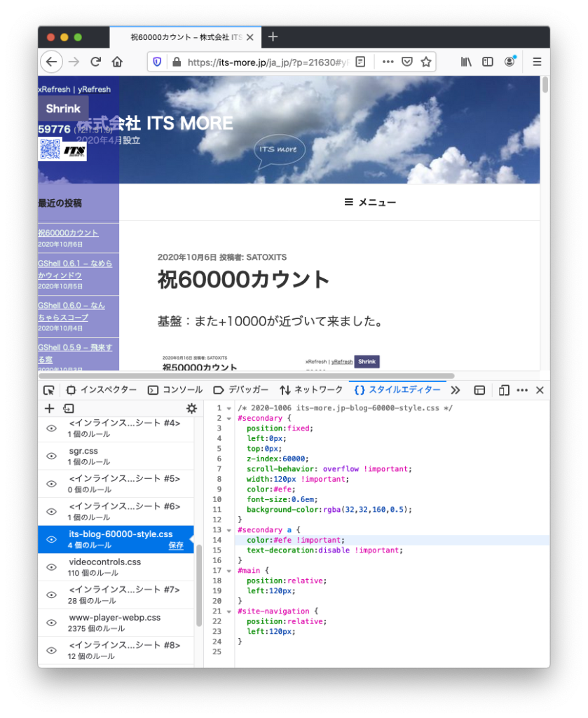Switch to the コンソール tab
Image resolution: width=588 pixels, height=718 pixels.
click(175, 391)
